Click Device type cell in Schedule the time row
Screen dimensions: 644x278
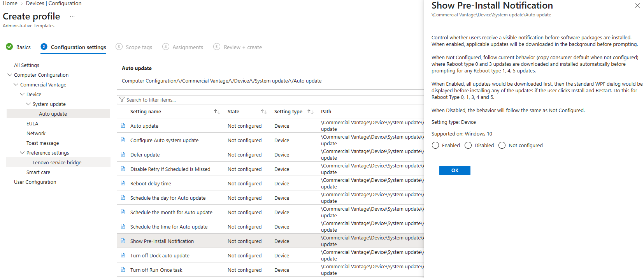(x=282, y=227)
